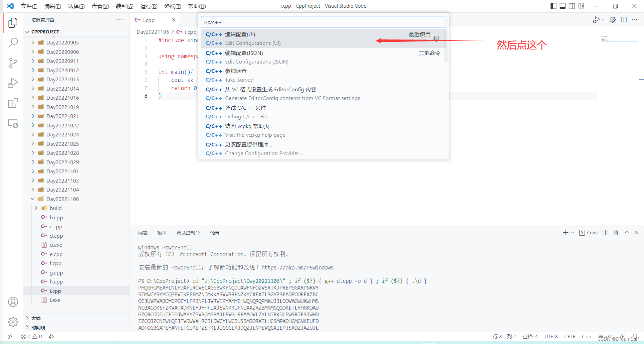
Task: Click the UTF-8 encoding status item
Action: pos(551,336)
